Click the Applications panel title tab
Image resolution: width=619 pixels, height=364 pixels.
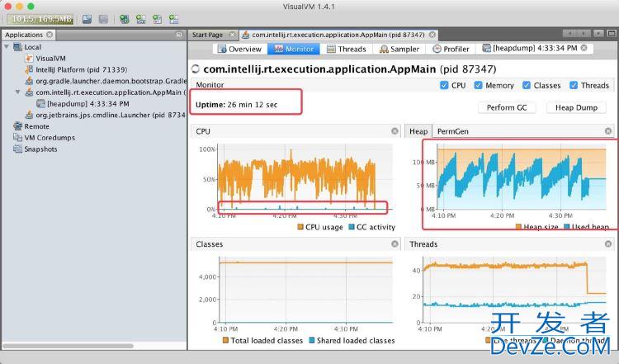click(28, 35)
